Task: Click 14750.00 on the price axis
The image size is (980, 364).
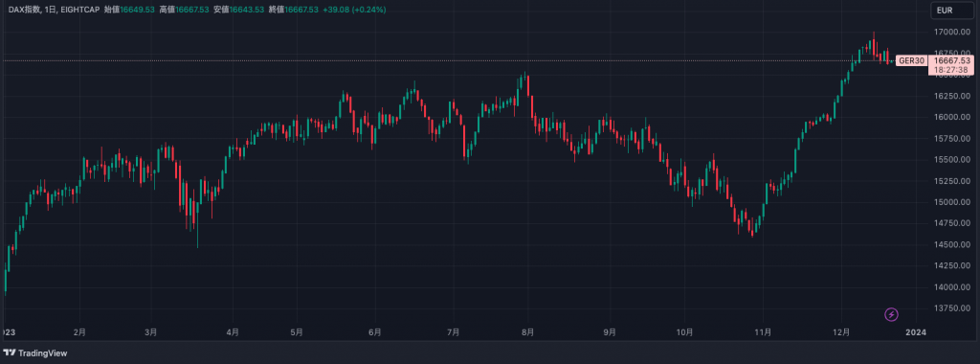Action: [x=952, y=223]
